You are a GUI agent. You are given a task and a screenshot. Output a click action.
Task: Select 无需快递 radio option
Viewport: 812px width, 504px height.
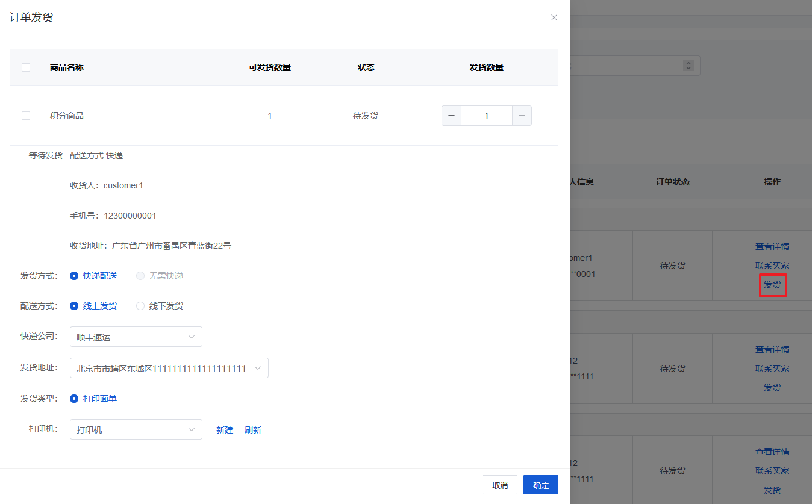(160, 276)
